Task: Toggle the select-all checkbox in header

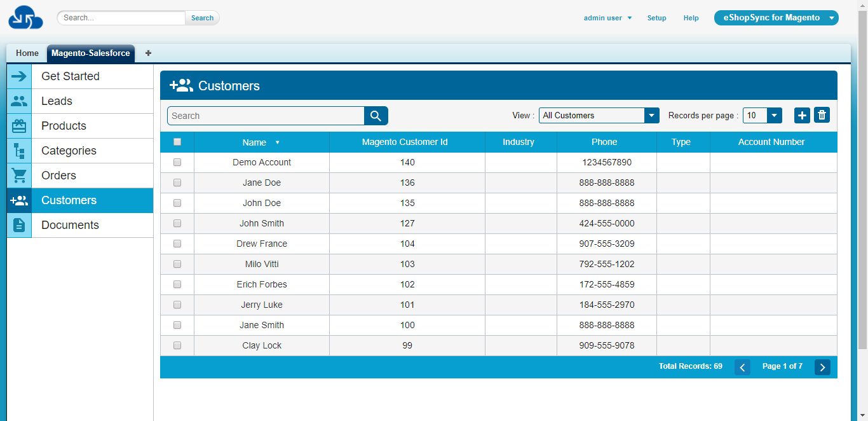Action: pyautogui.click(x=177, y=142)
